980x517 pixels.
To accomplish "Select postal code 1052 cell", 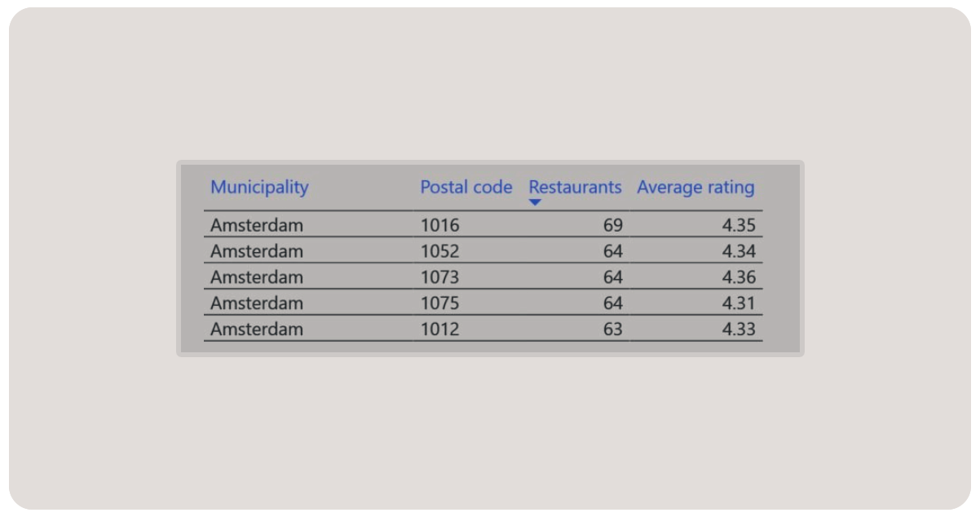I will (440, 251).
